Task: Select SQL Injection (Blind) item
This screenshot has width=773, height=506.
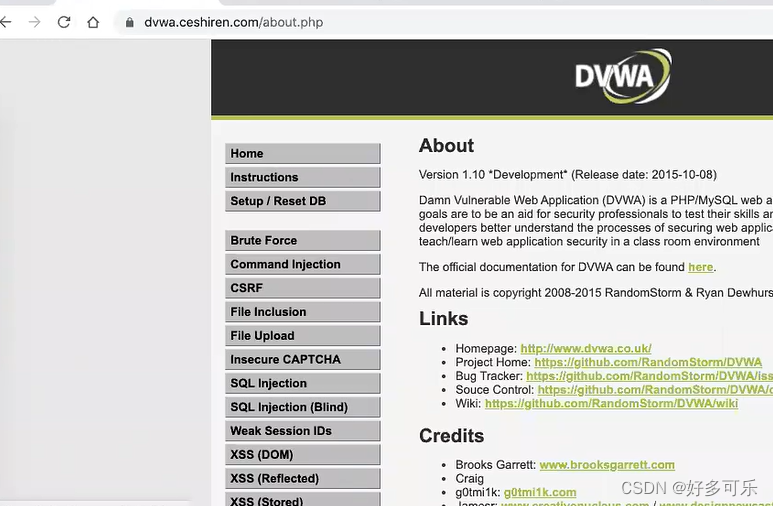Action: [x=303, y=407]
